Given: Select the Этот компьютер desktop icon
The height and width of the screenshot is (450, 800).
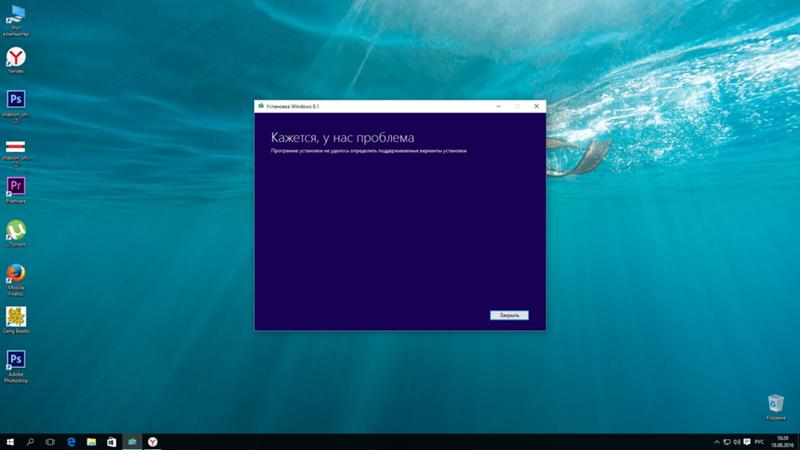Looking at the screenshot, I should click(16, 20).
